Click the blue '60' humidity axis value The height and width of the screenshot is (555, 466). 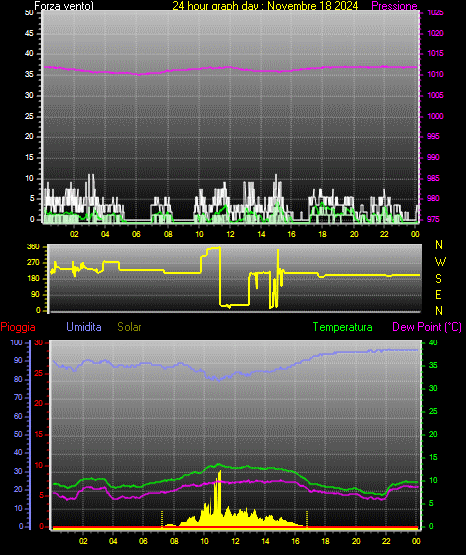pos(18,416)
